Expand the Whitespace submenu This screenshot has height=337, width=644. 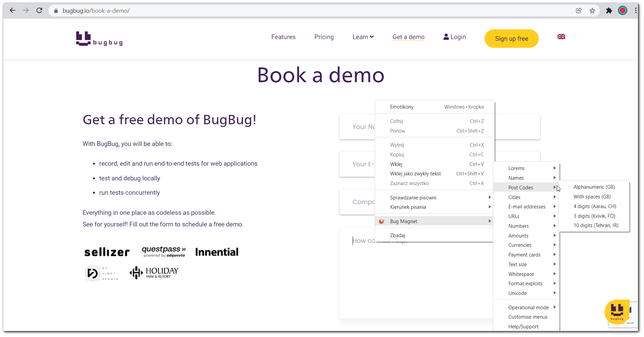point(526,274)
